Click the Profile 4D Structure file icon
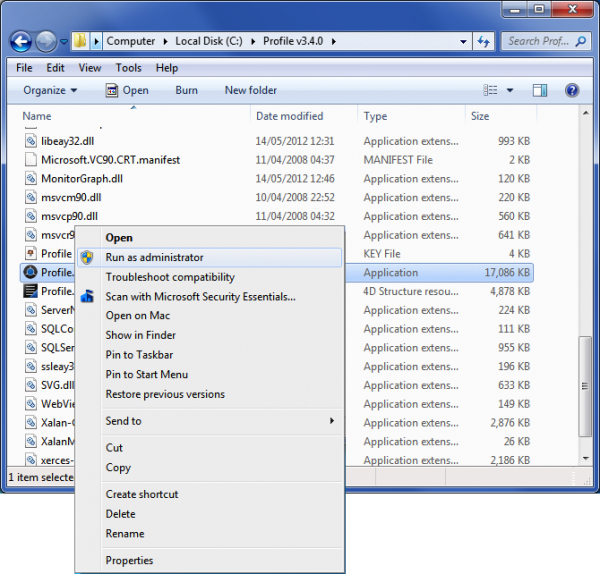600x574 pixels. 30,291
